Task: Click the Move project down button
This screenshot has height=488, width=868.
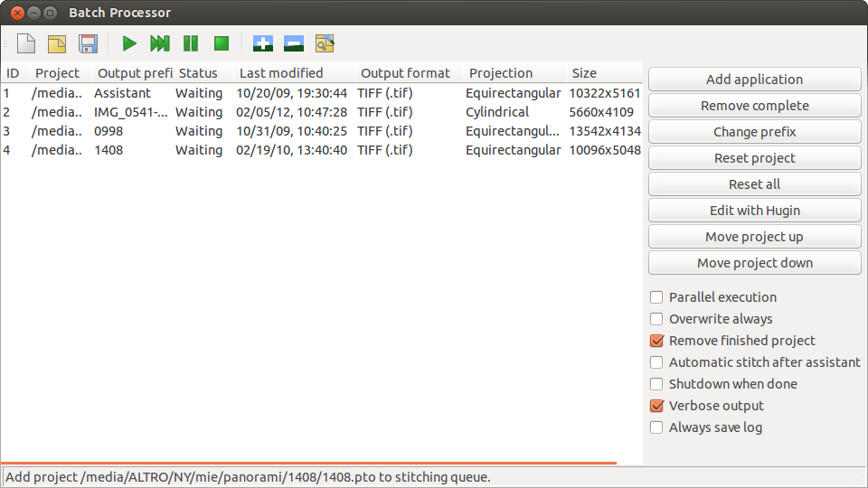Action: (x=754, y=263)
